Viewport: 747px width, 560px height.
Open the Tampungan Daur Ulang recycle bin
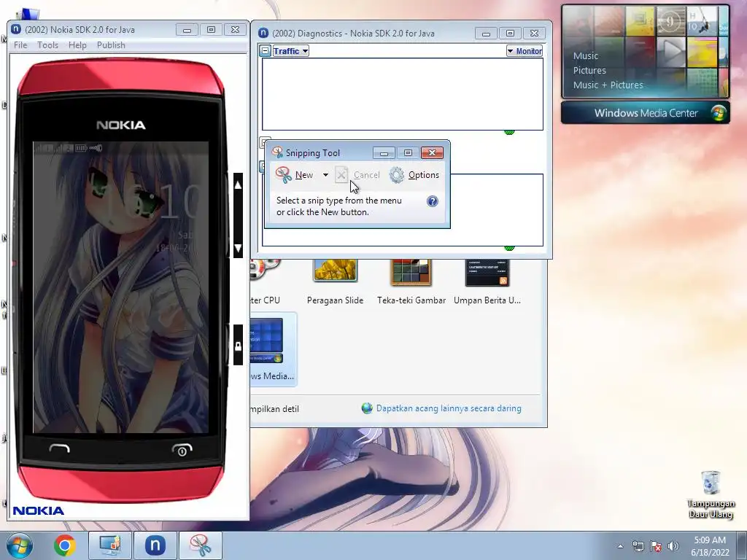[711, 494]
